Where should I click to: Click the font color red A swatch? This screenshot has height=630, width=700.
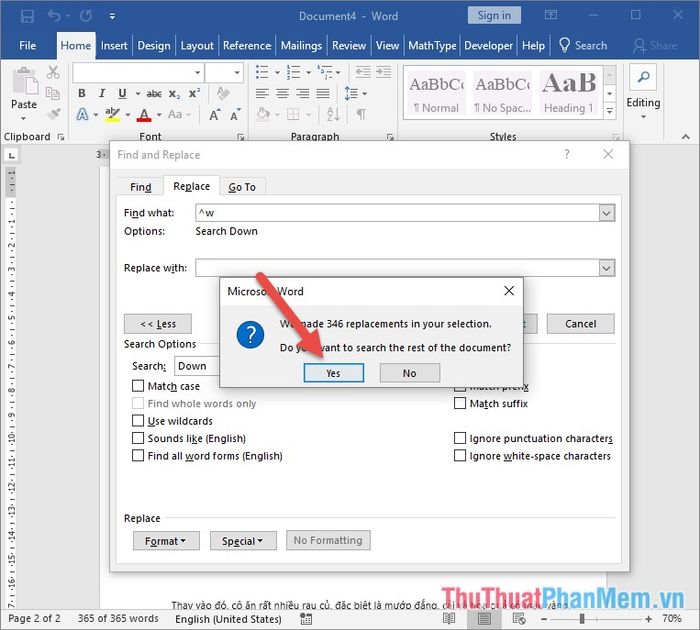(144, 115)
